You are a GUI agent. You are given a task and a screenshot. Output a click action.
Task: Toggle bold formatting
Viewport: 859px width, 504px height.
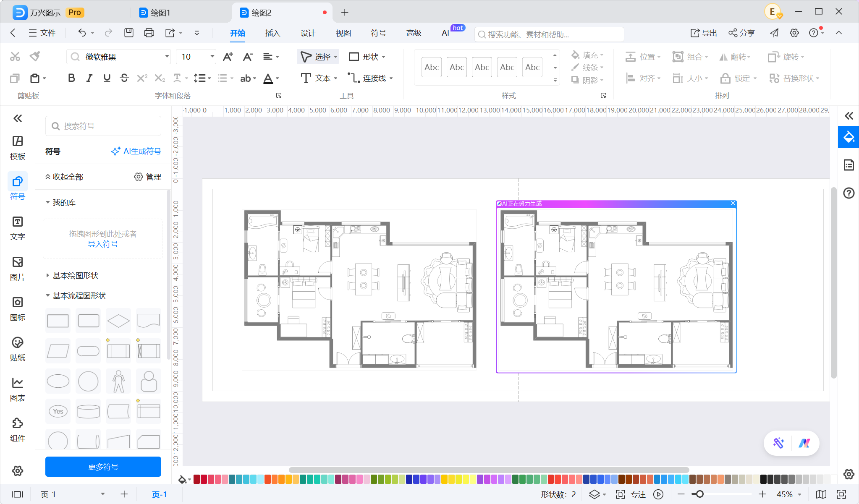71,78
